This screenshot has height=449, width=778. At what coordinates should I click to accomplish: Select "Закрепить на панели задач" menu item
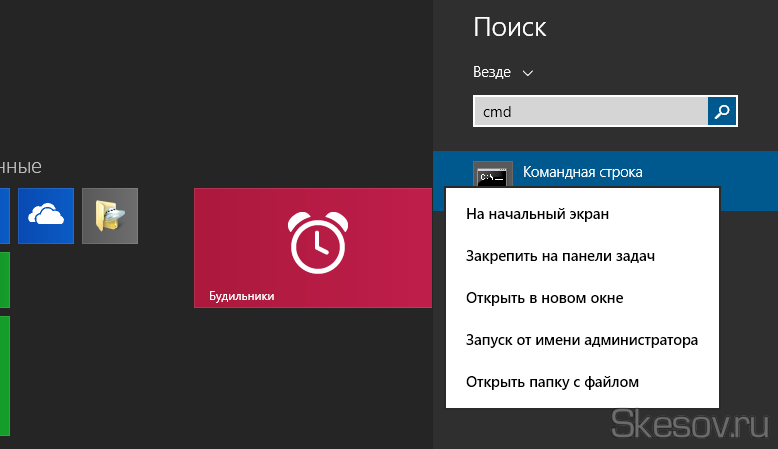(x=560, y=256)
